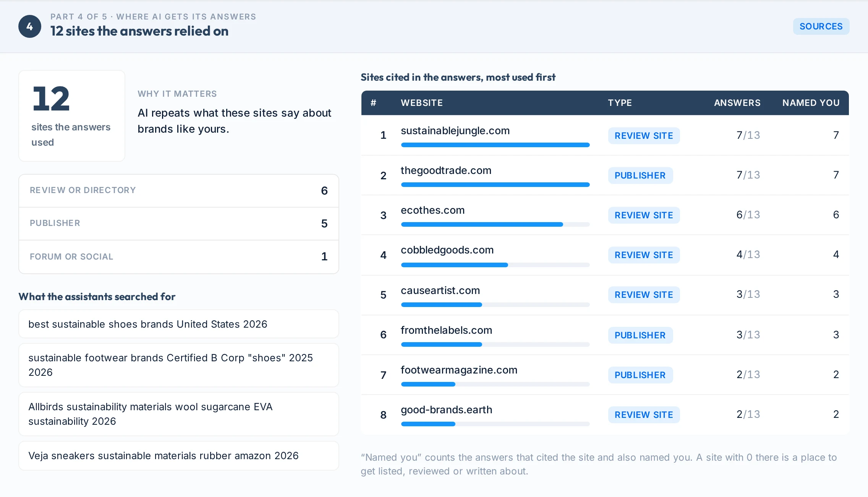Select the REVIEW OR DIRECTORY count row
The width and height of the screenshot is (868, 497).
click(179, 191)
